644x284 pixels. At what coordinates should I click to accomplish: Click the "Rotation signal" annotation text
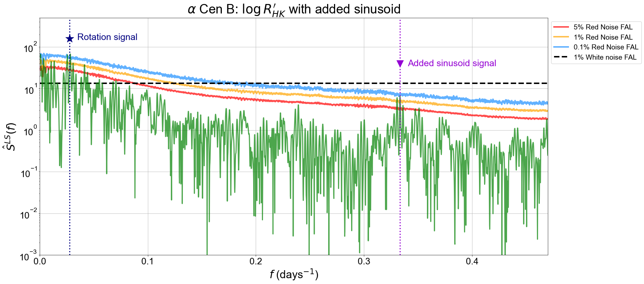click(x=107, y=37)
